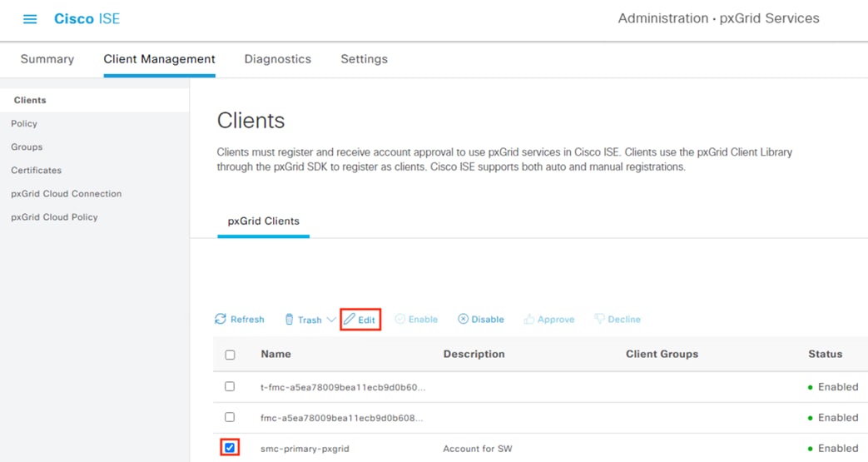This screenshot has width=868, height=462.
Task: Check the t-fmc-a5ea78009bea client row checkbox
Action: pos(230,386)
